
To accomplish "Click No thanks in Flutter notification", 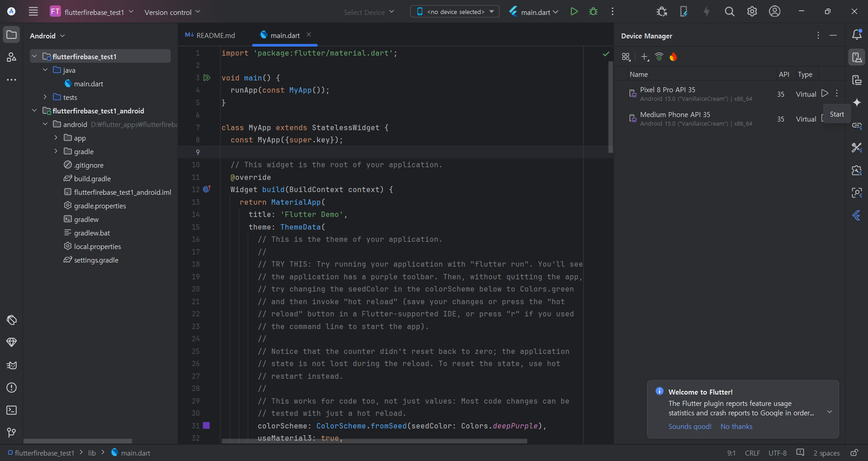I will pos(736,427).
